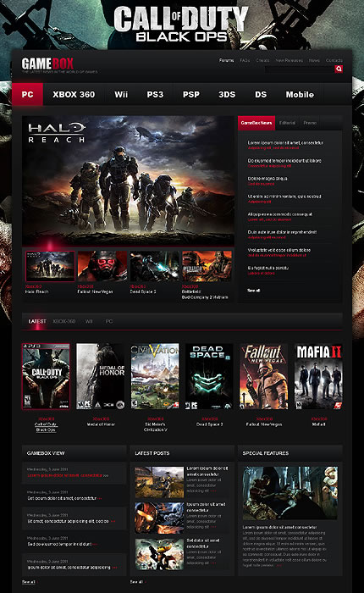Select the Wii platform tab

pos(121,95)
